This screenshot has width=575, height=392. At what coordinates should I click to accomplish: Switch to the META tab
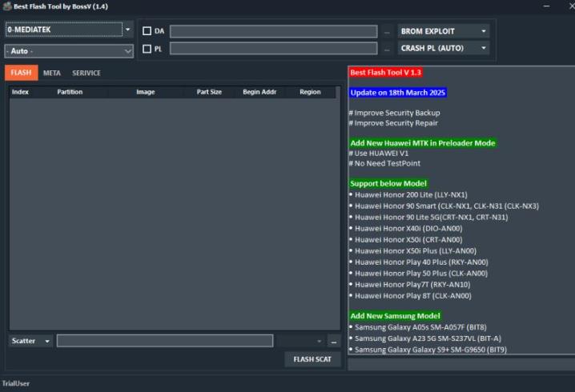point(52,73)
